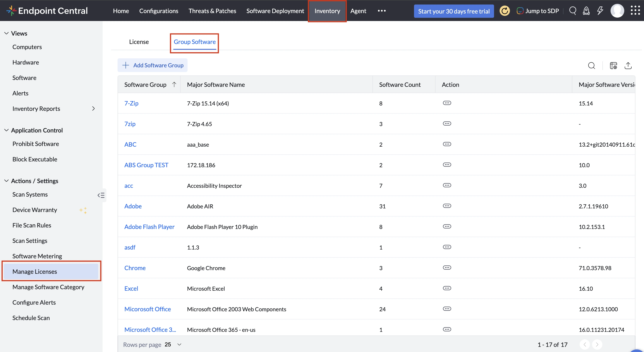The width and height of the screenshot is (644, 352).
Task: Open action menu for Micorosoft Office row
Action: 447,309
